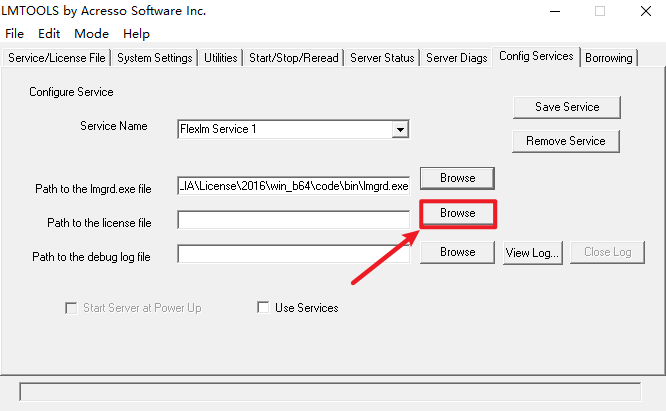Go to the System Settings tab
666x411 pixels.
[155, 58]
